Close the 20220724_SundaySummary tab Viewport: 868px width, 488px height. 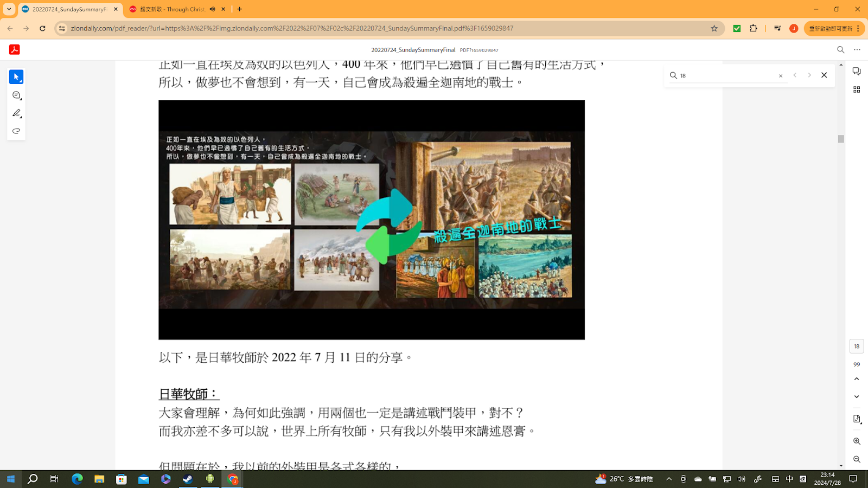point(116,9)
